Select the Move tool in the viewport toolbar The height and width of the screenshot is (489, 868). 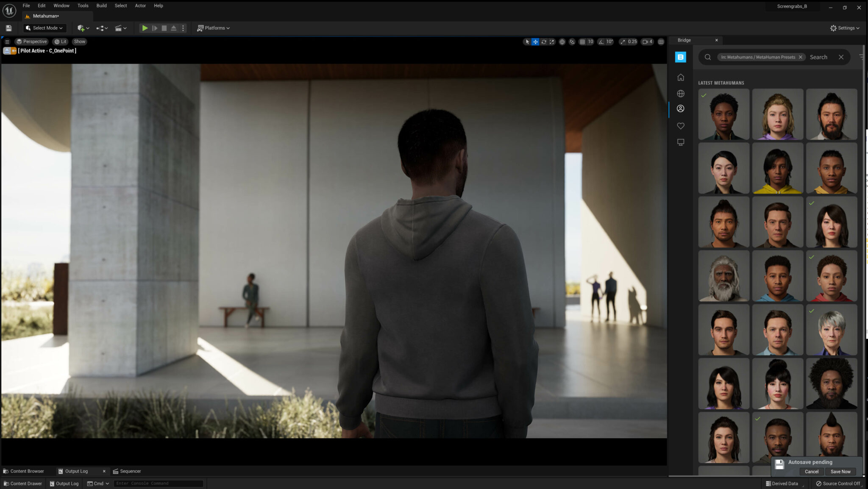click(x=535, y=42)
